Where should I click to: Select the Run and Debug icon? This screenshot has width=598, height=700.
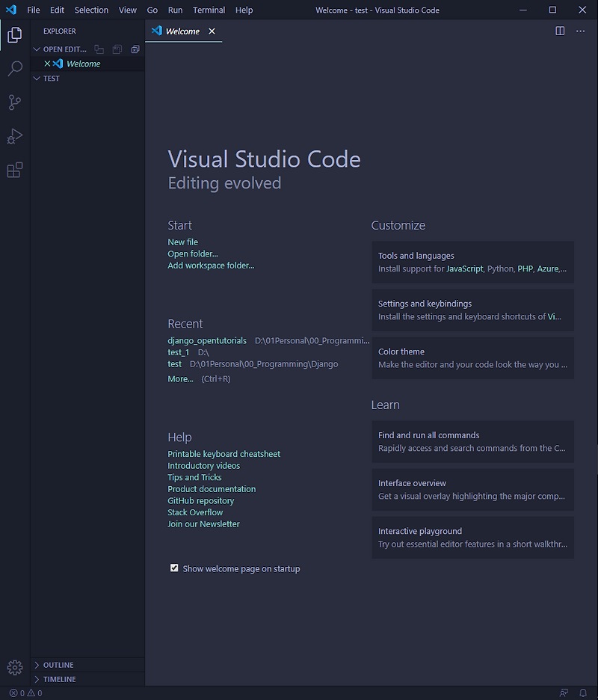coord(14,136)
